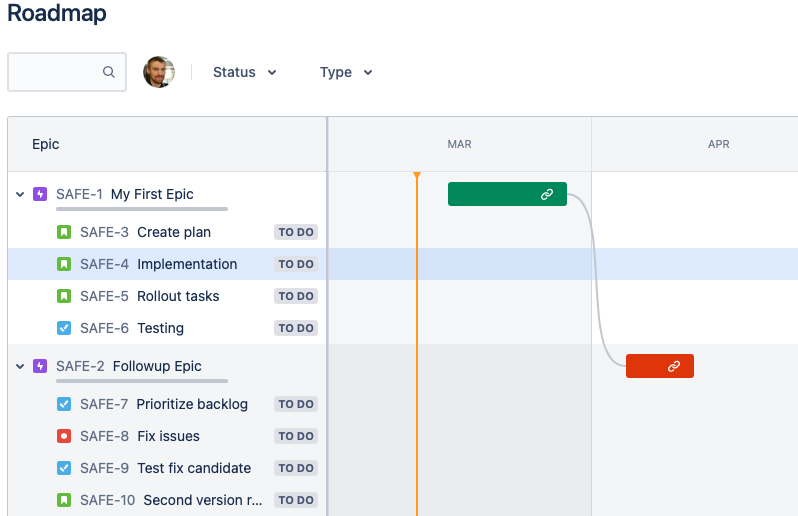Click the link icon on red epic bar

pos(674,366)
